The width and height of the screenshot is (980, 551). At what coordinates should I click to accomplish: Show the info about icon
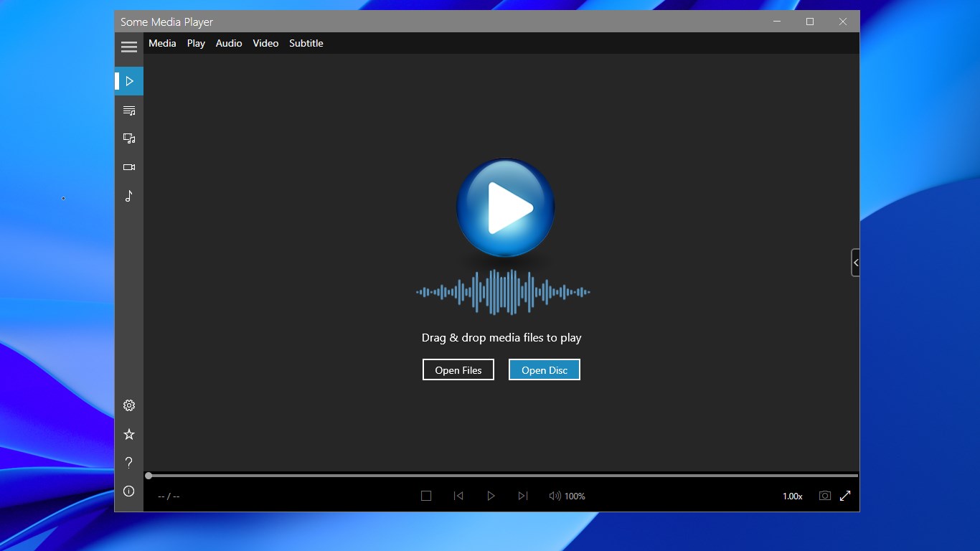click(x=129, y=491)
